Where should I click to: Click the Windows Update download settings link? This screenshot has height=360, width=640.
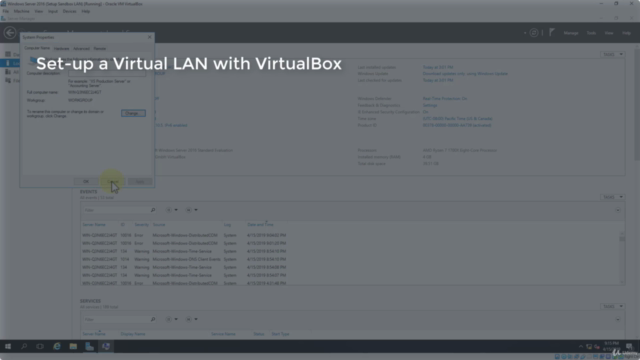point(465,74)
